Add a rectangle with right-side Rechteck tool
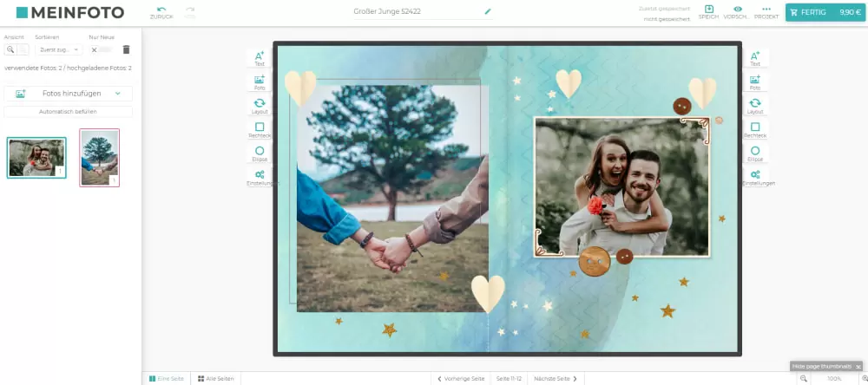Viewport: 868px width, 385px height. tap(754, 130)
